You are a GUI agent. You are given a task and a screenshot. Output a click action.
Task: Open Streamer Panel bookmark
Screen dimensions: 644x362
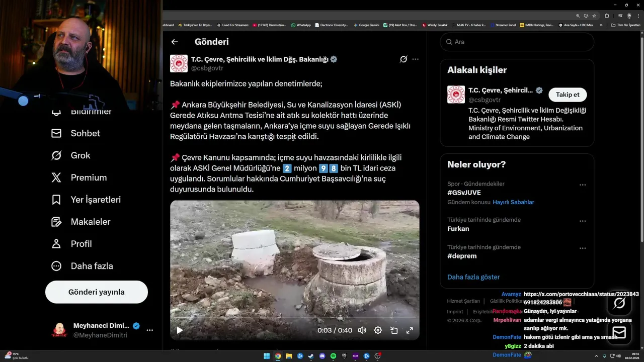coord(503,25)
